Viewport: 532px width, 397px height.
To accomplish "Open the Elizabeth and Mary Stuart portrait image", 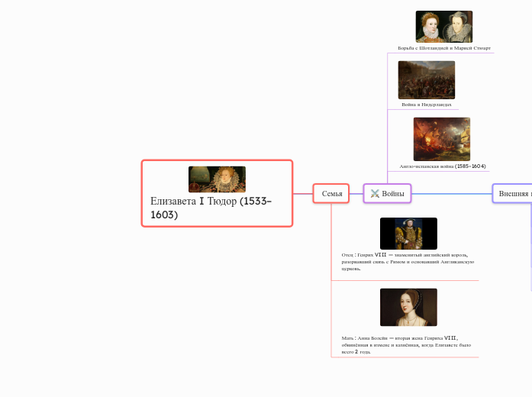I will (x=444, y=27).
